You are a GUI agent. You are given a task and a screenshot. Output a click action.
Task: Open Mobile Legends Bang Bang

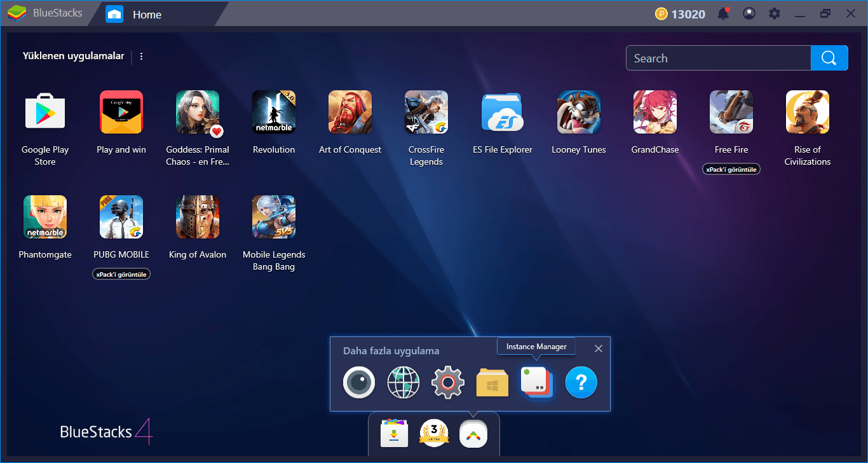274,217
